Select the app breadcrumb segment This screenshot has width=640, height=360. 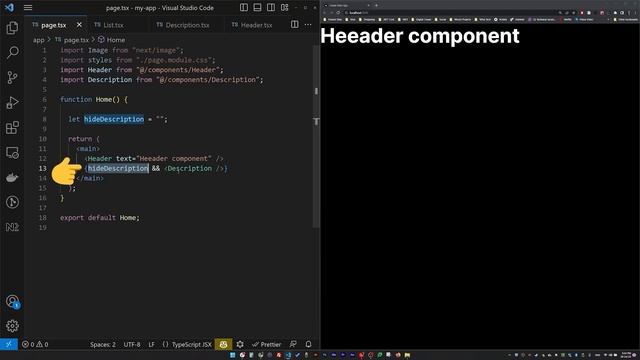tap(38, 40)
